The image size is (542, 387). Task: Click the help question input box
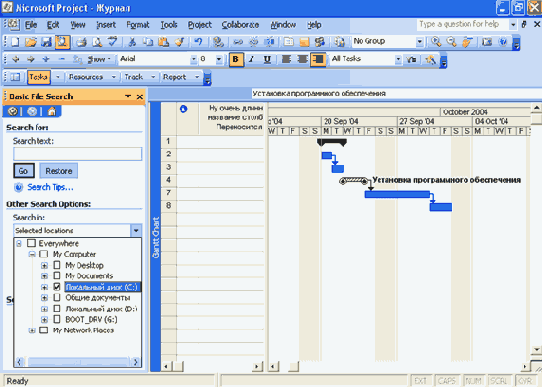(x=462, y=24)
